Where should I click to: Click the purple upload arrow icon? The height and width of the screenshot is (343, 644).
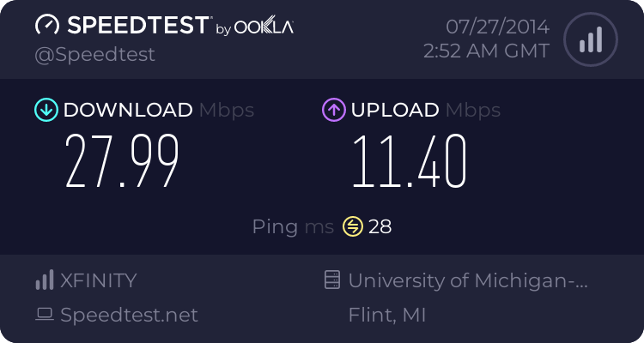pos(334,110)
